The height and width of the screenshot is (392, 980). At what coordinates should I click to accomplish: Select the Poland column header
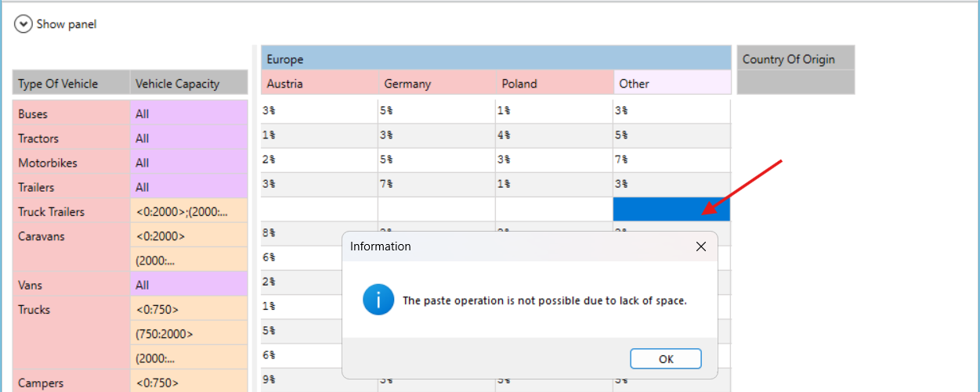tap(555, 83)
